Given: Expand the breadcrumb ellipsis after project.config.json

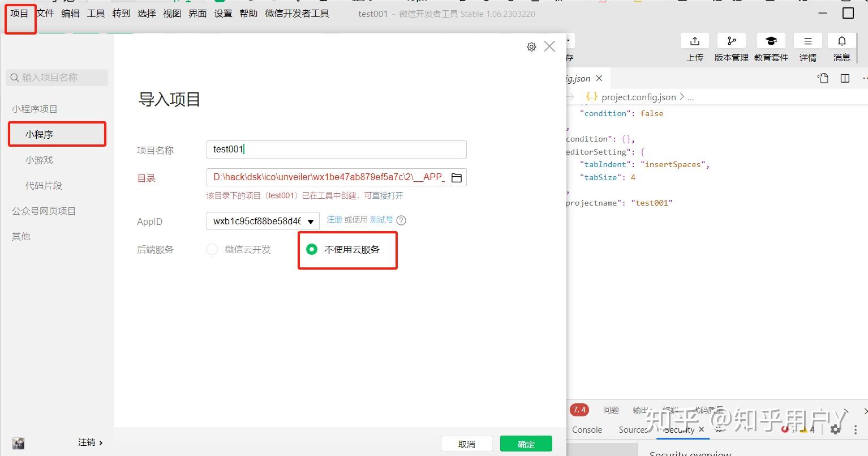Looking at the screenshot, I should [x=690, y=97].
